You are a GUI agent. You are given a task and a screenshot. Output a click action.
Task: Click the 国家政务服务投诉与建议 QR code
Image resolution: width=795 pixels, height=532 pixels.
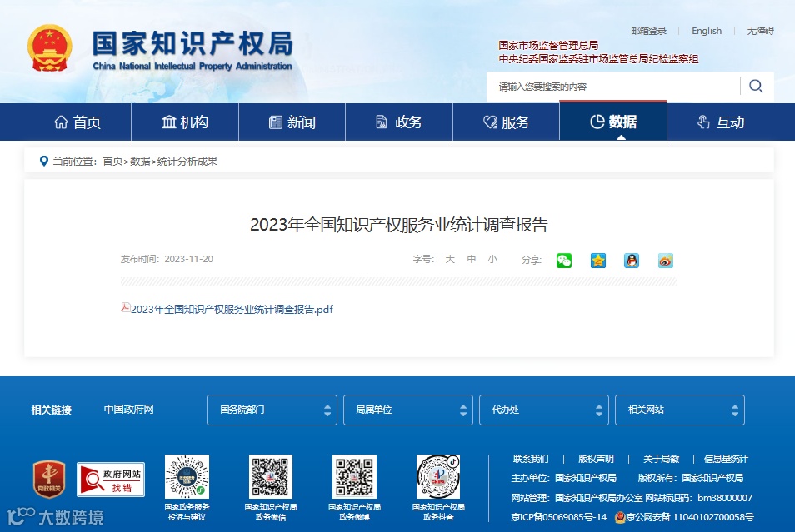coord(187,476)
